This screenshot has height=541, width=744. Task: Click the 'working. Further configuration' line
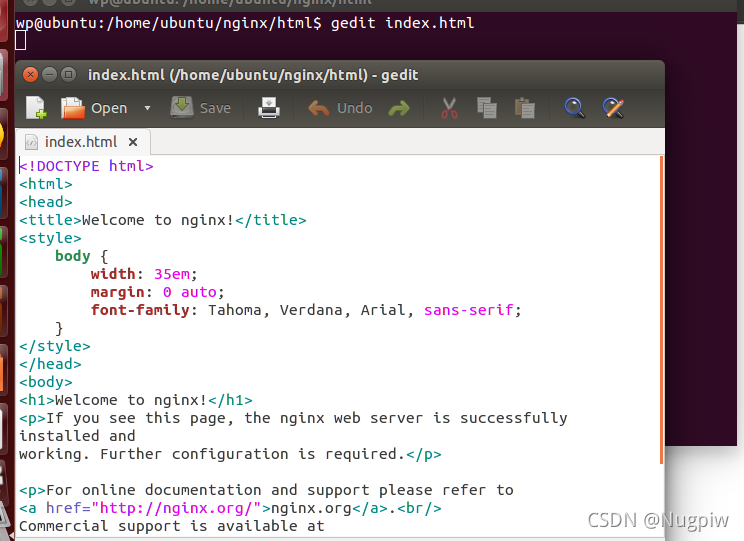pyautogui.click(x=230, y=454)
